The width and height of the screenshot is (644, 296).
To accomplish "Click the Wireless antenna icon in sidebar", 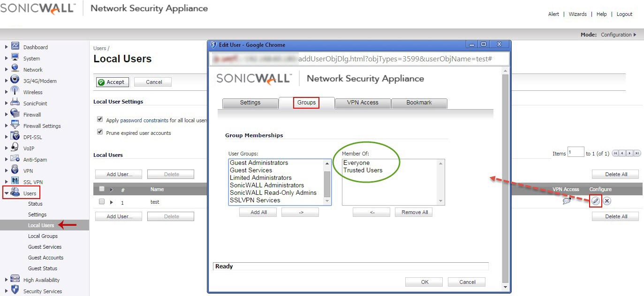I will (15, 91).
